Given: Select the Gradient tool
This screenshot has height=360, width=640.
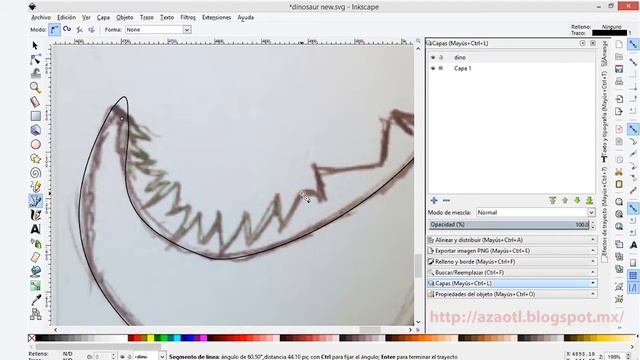Looking at the screenshot, I should pos(35,286).
